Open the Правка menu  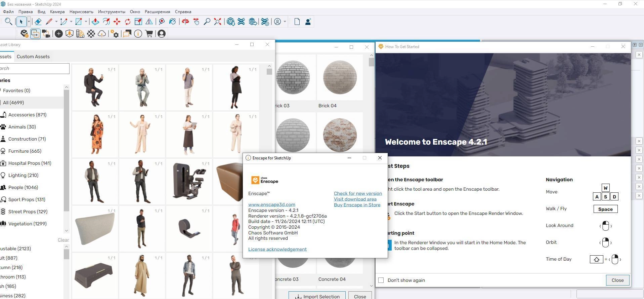click(x=26, y=12)
